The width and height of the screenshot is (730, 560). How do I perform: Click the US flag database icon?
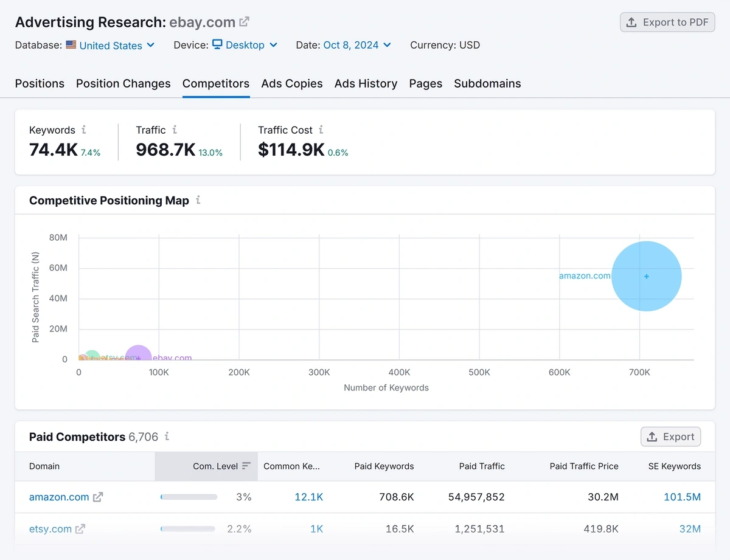click(71, 44)
